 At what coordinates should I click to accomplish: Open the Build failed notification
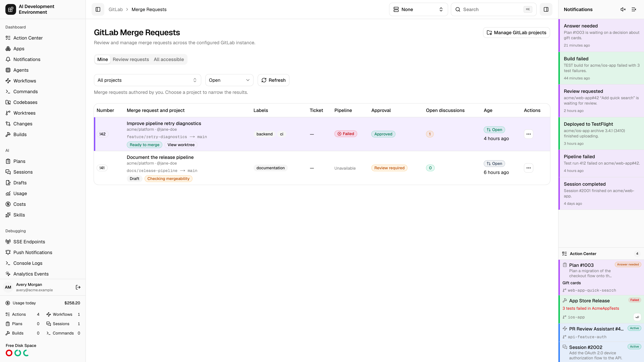(601, 68)
